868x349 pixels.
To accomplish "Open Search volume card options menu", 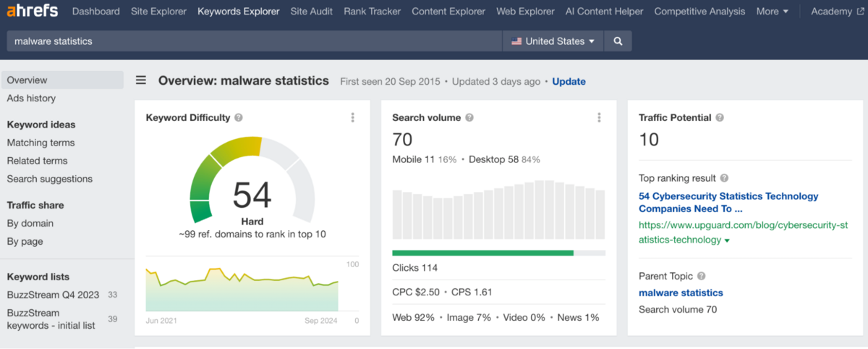I will click(x=599, y=117).
